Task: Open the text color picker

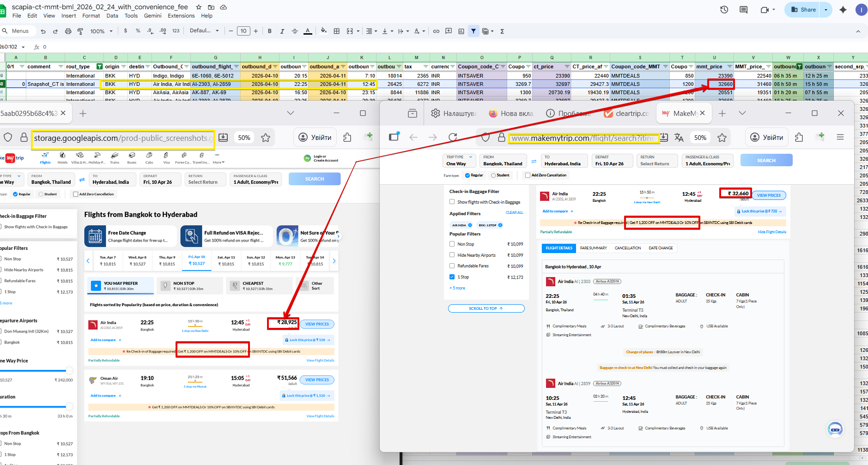Action: pos(308,31)
